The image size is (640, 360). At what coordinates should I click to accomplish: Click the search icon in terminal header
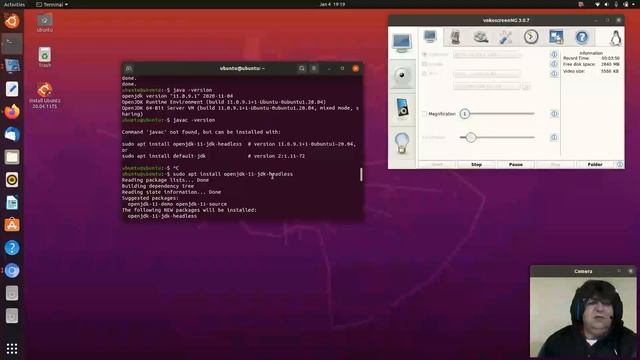(302, 69)
